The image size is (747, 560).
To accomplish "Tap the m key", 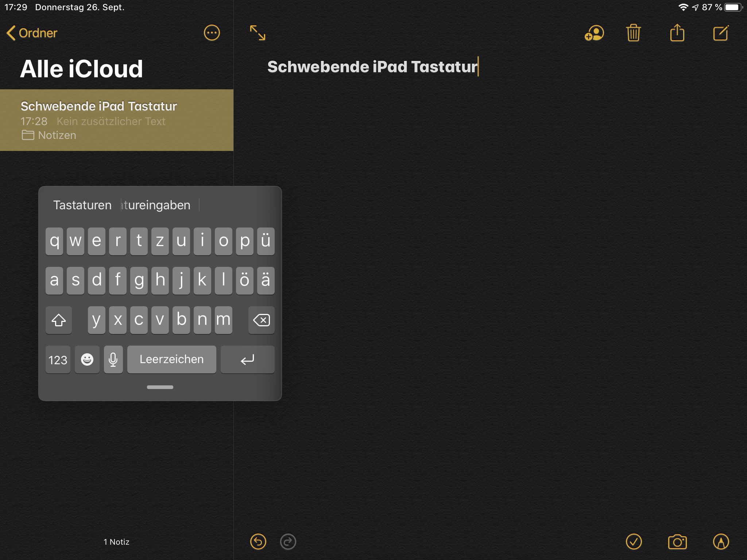I will (x=224, y=320).
